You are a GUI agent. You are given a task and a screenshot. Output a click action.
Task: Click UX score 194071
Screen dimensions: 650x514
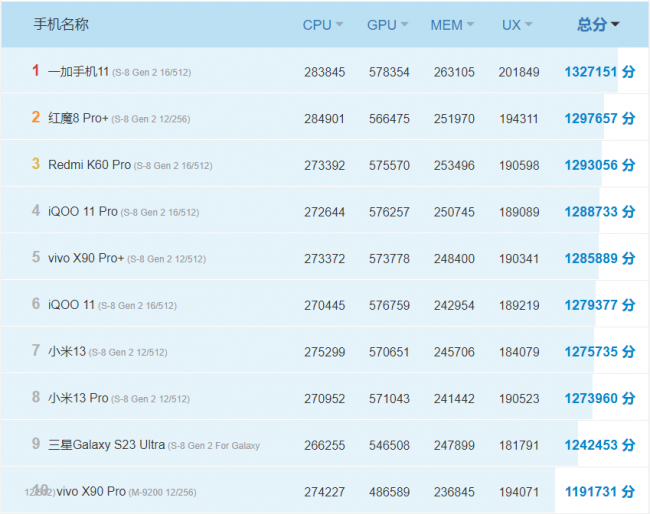pos(519,492)
